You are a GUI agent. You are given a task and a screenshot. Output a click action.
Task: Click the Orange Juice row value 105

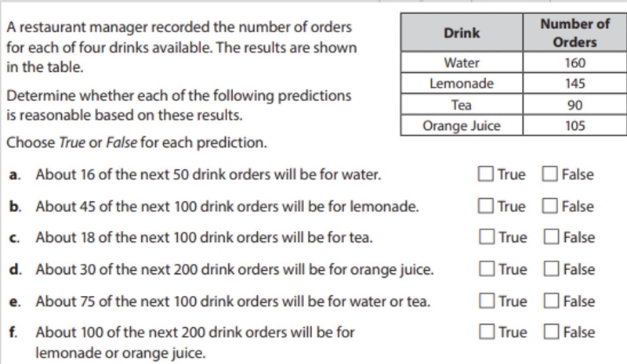click(575, 125)
